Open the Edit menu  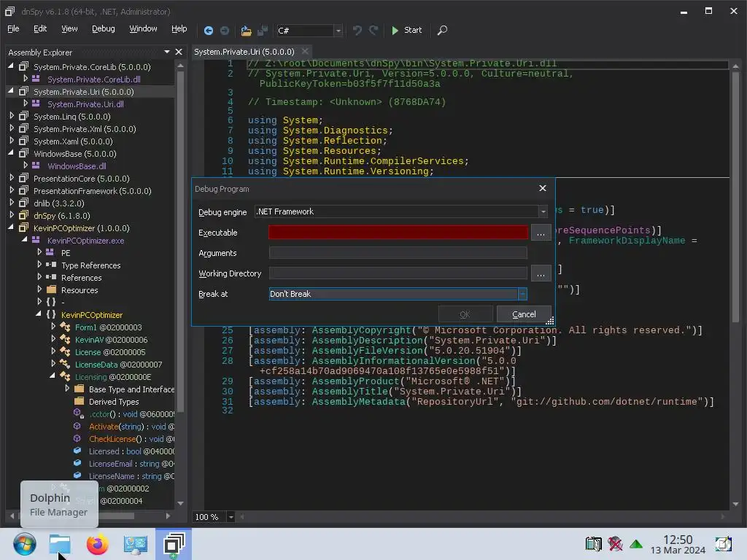40,28
